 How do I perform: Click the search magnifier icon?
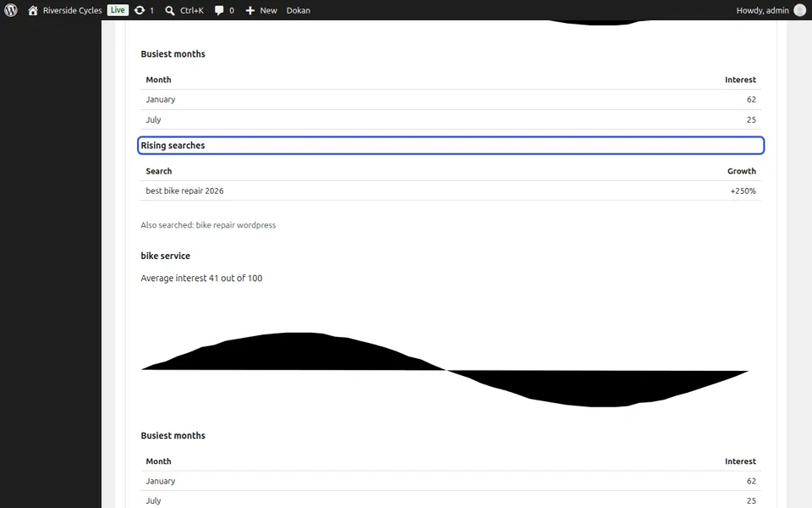(170, 10)
